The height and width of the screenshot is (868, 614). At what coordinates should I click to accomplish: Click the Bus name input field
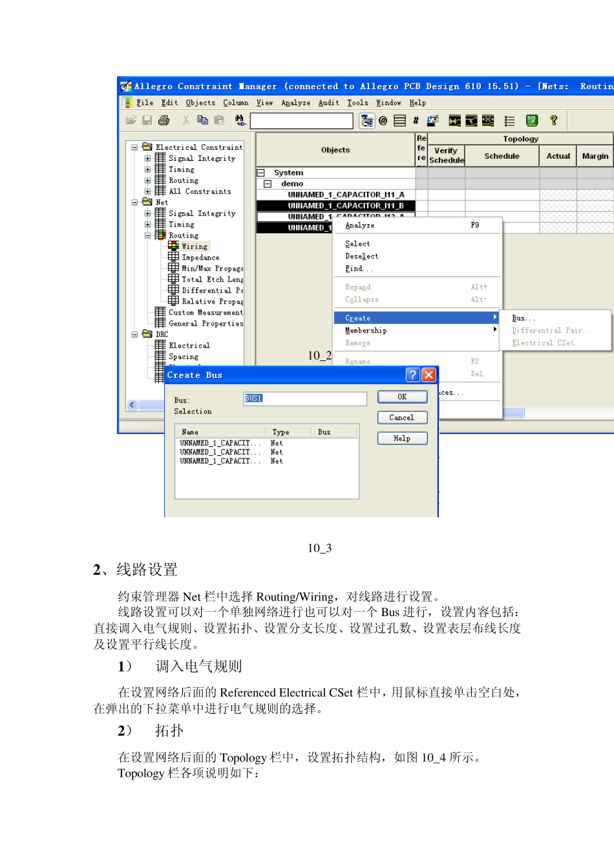305,398
